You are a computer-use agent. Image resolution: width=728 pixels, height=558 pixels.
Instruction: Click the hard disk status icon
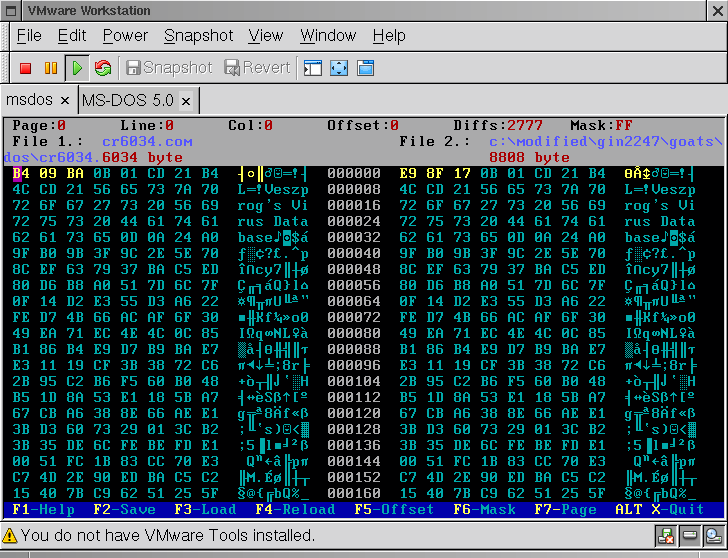click(x=690, y=536)
